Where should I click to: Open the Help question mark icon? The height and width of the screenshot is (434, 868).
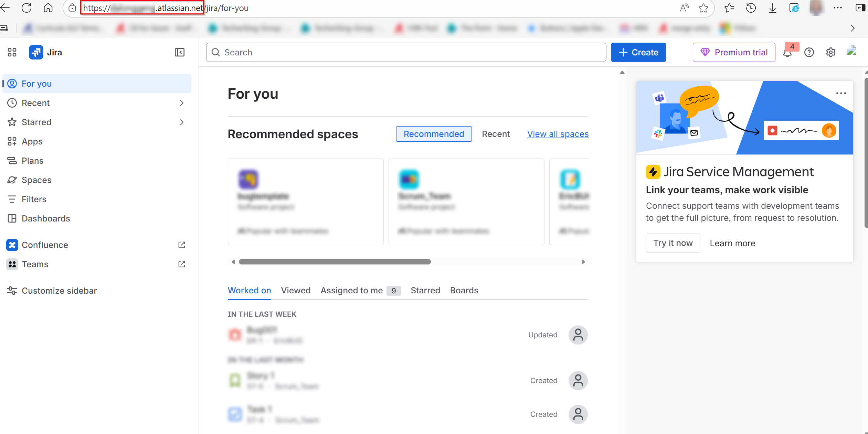[x=809, y=52]
